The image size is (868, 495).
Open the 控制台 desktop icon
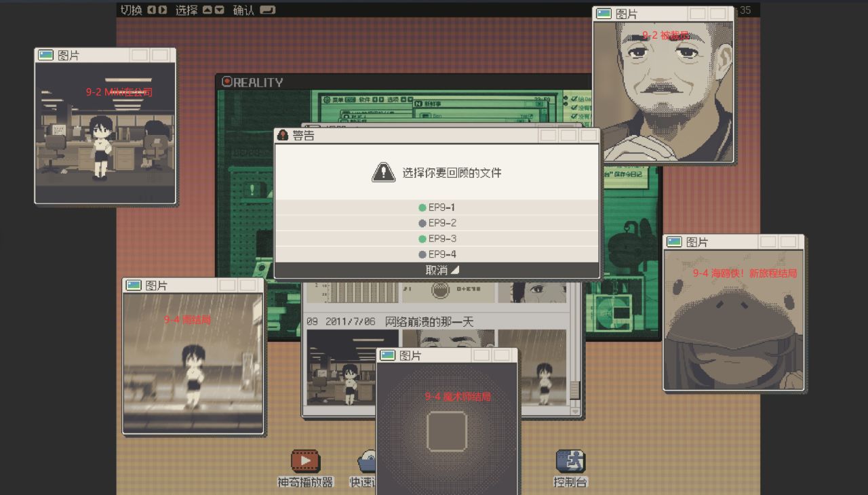point(570,462)
